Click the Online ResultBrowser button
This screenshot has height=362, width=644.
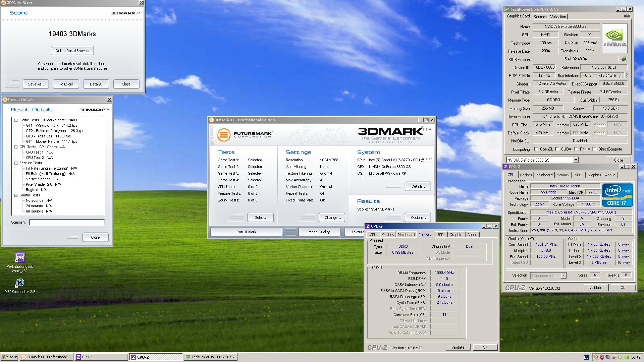pyautogui.click(x=72, y=51)
